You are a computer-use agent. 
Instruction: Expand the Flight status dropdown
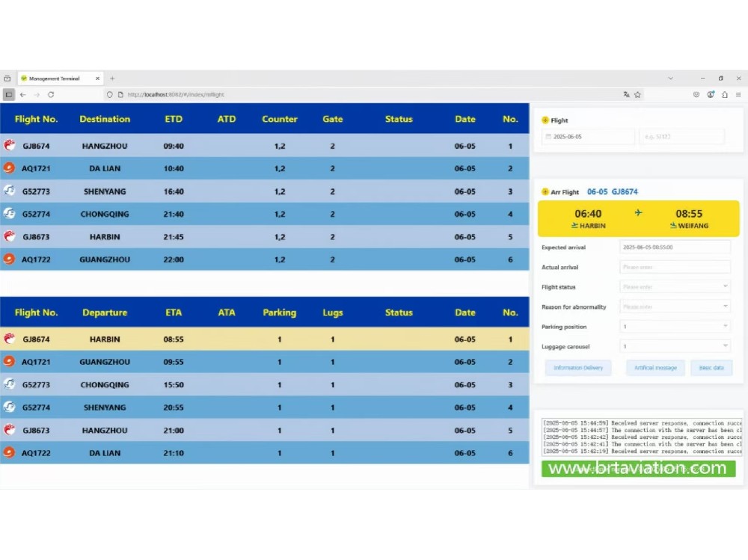[x=675, y=286]
